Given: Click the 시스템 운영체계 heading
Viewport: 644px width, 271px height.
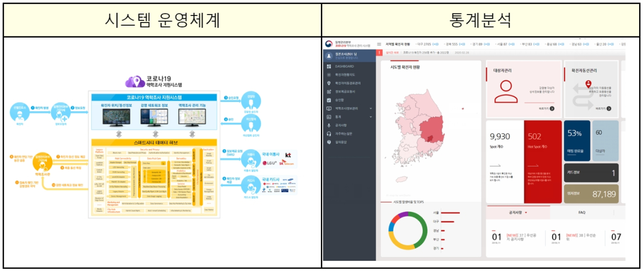Looking at the screenshot, I should (162, 19).
